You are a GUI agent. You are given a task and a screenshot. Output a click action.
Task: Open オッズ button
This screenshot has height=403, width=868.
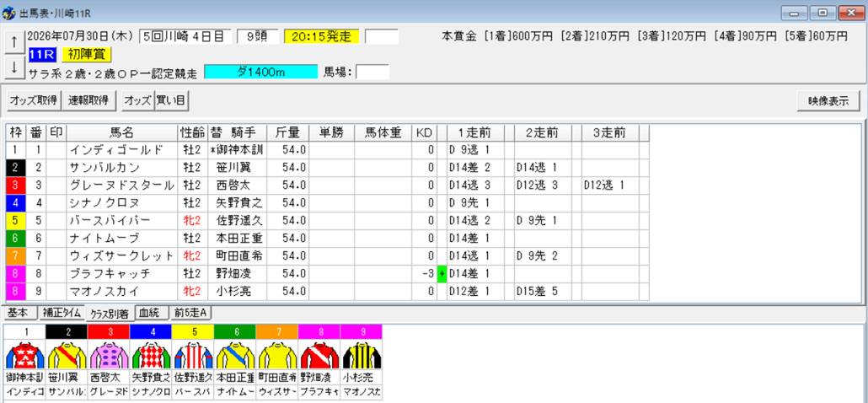tap(137, 100)
